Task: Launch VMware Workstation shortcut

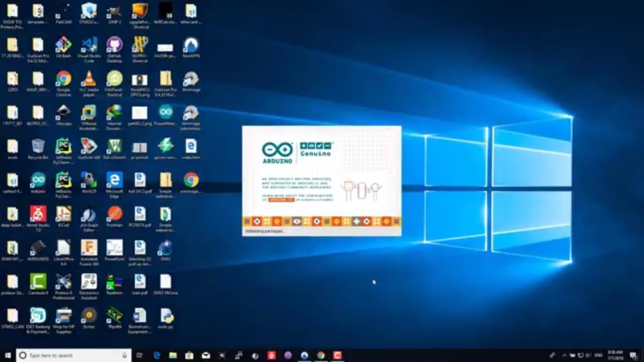Action: click(89, 117)
